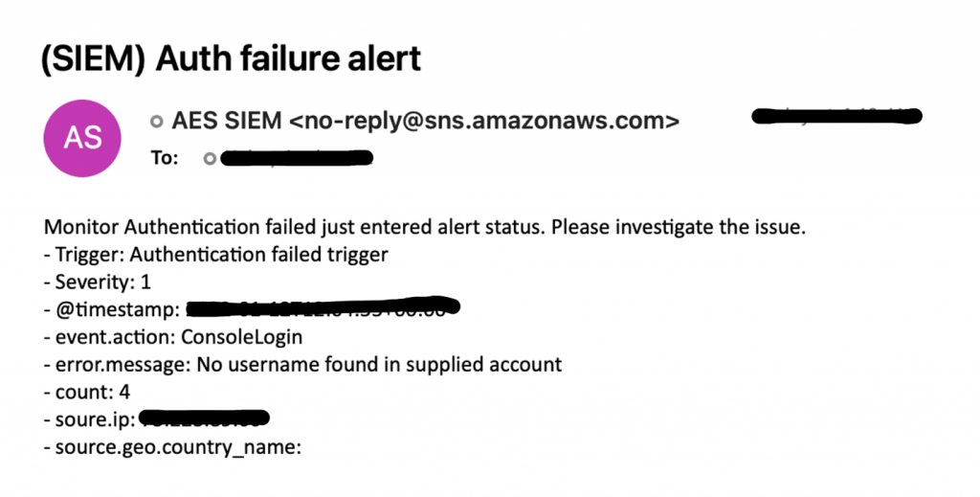Click the source.geo.country_name line
The image size is (980, 497).
(172, 447)
